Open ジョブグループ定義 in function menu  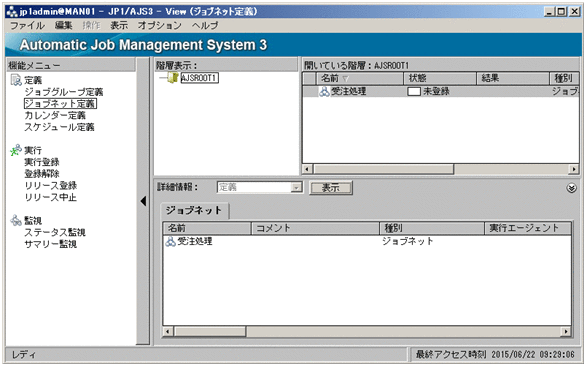(64, 92)
